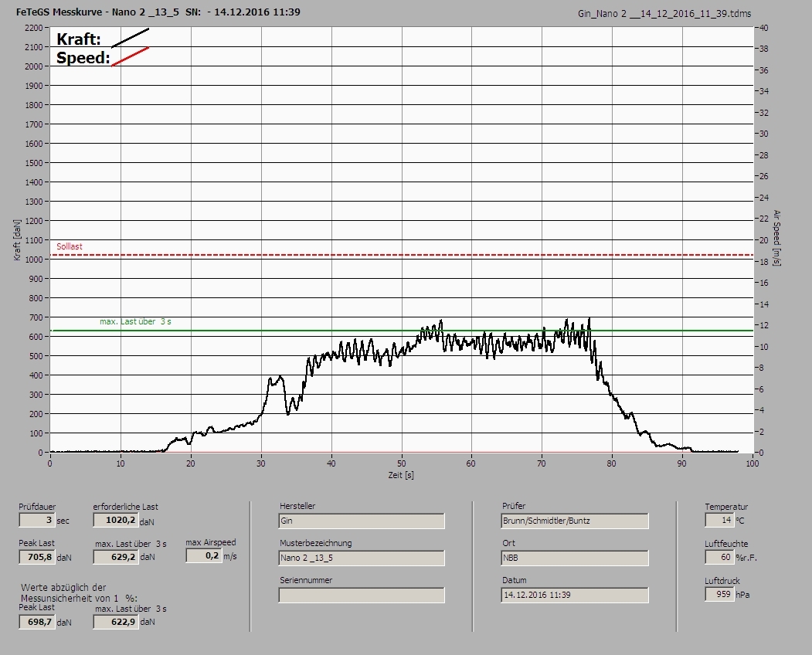Screen dimensions: 812x655
Task: Click the Temperatur field showing 14
Action: pyautogui.click(x=719, y=520)
